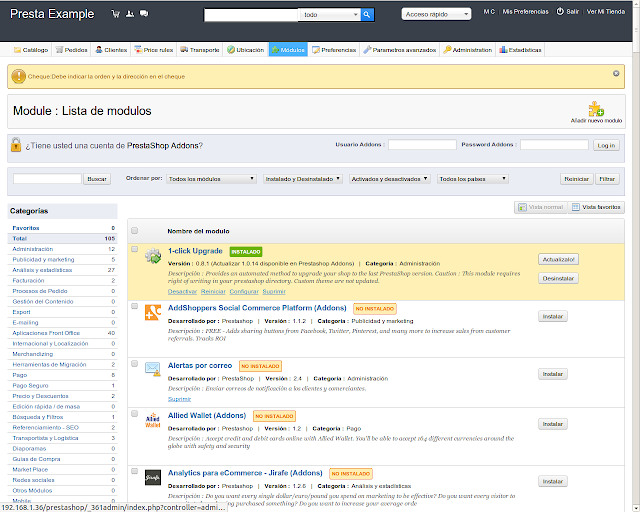This screenshot has height=512, width=640.
Task: Install the AddShoppers module
Action: tap(553, 316)
